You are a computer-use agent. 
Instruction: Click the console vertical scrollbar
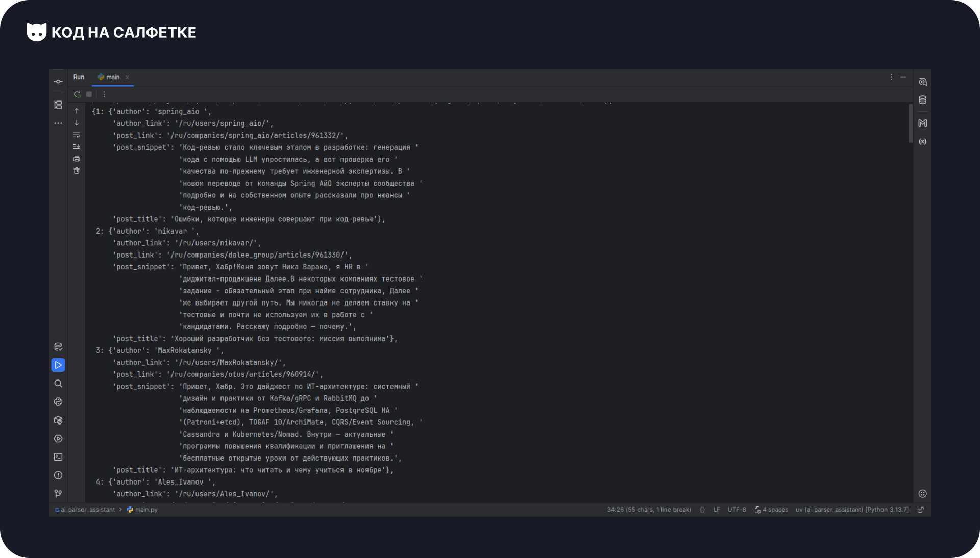point(910,123)
